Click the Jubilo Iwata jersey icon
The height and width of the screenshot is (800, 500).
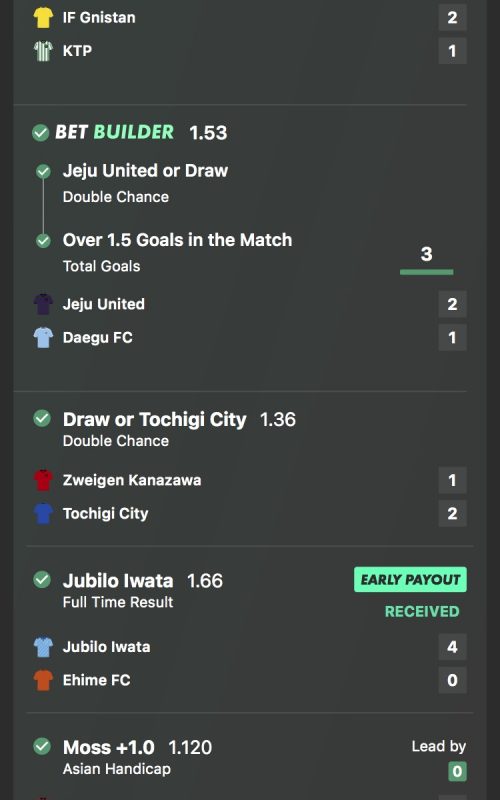point(43,647)
